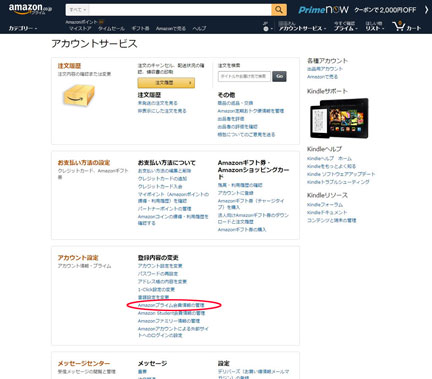Click the order search input field
Viewport: 432px width, 379px height.
coord(244,76)
